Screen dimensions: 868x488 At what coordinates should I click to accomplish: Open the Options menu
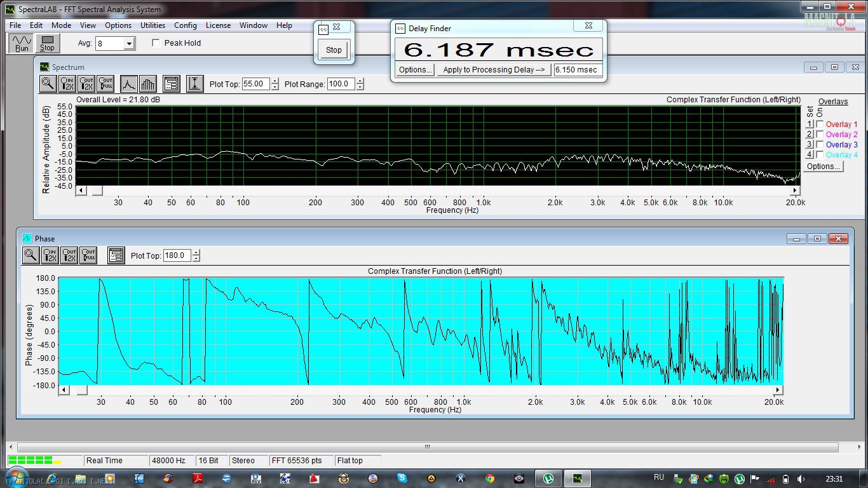118,25
